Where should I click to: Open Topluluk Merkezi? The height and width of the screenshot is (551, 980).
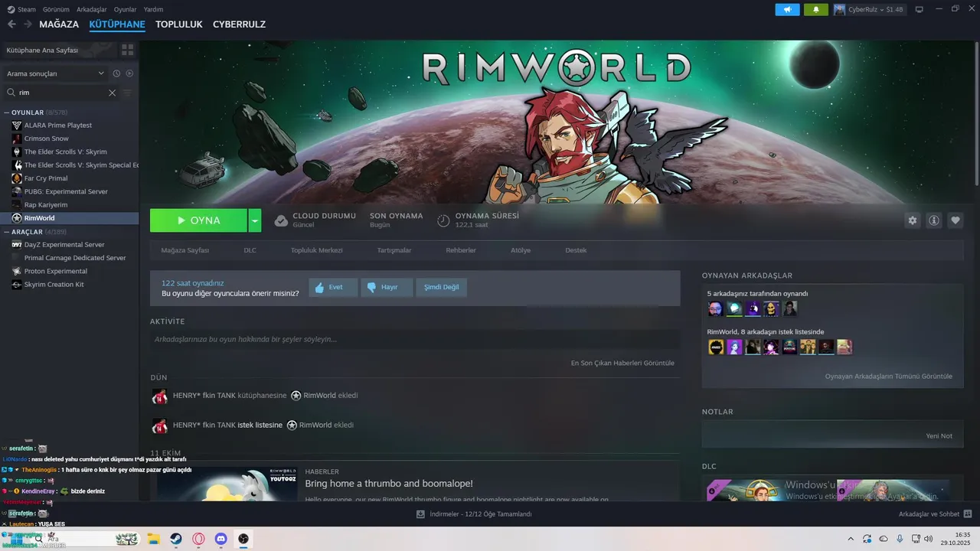[x=316, y=250]
